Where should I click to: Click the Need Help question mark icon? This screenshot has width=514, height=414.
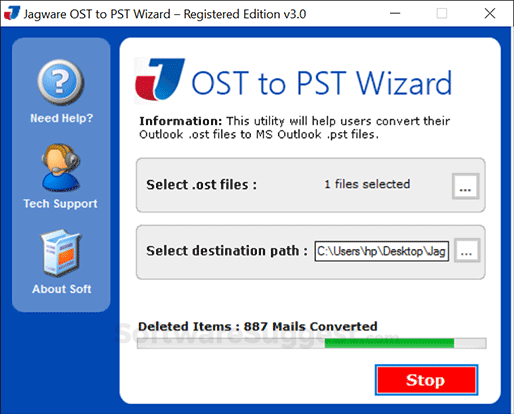click(61, 82)
